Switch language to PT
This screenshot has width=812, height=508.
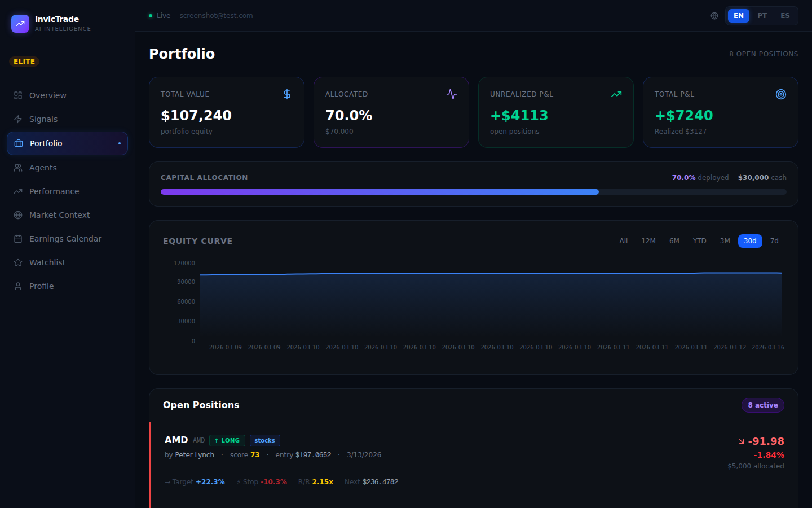point(762,15)
